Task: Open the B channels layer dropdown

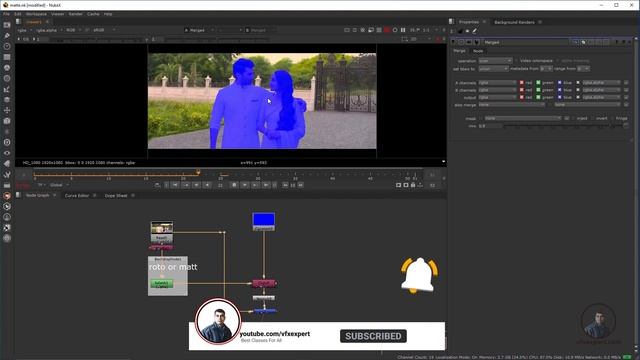Action: 498,90
